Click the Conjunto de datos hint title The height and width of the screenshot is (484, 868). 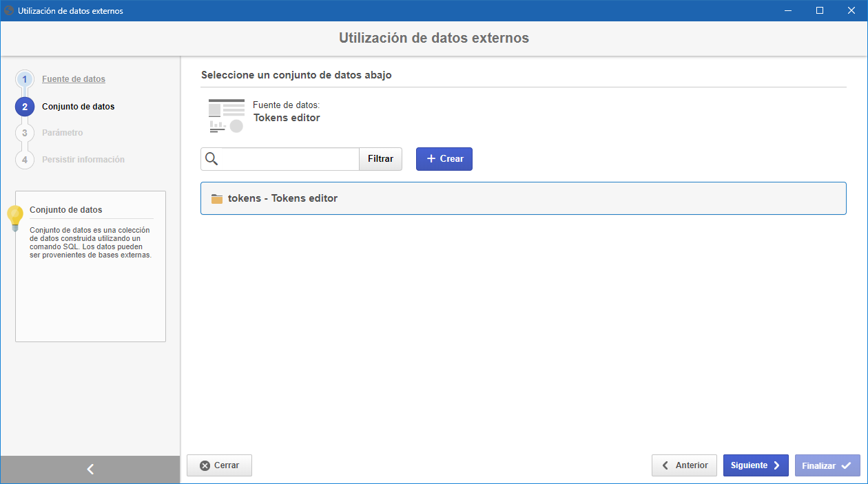point(65,210)
